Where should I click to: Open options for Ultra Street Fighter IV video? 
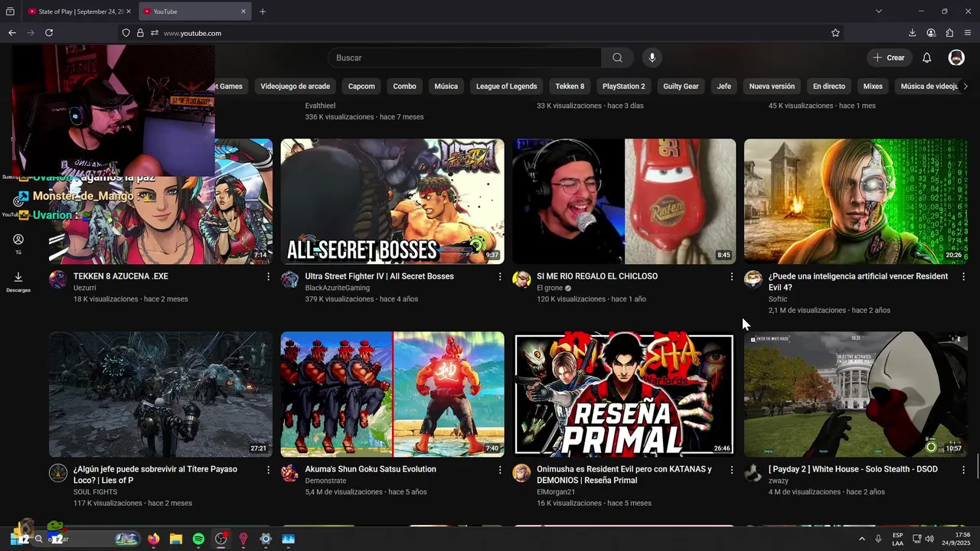[500, 276]
